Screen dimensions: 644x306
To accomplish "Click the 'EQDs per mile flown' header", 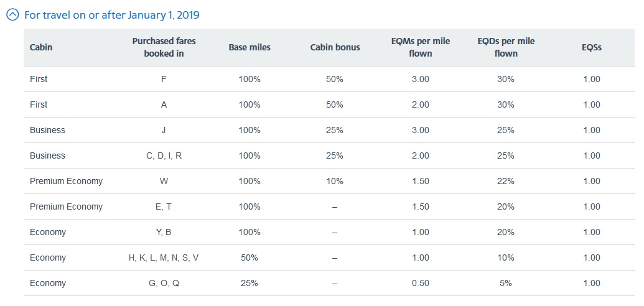I will tap(506, 47).
